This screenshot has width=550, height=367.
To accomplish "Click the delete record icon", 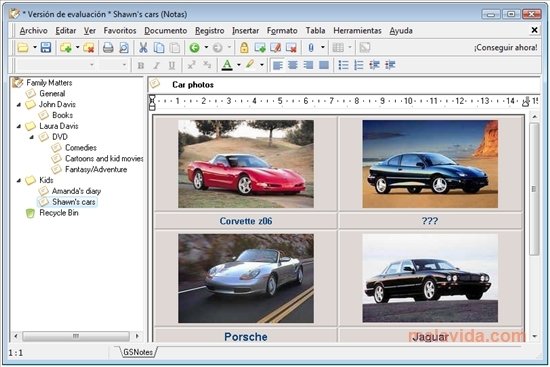I will pyautogui.click(x=291, y=47).
